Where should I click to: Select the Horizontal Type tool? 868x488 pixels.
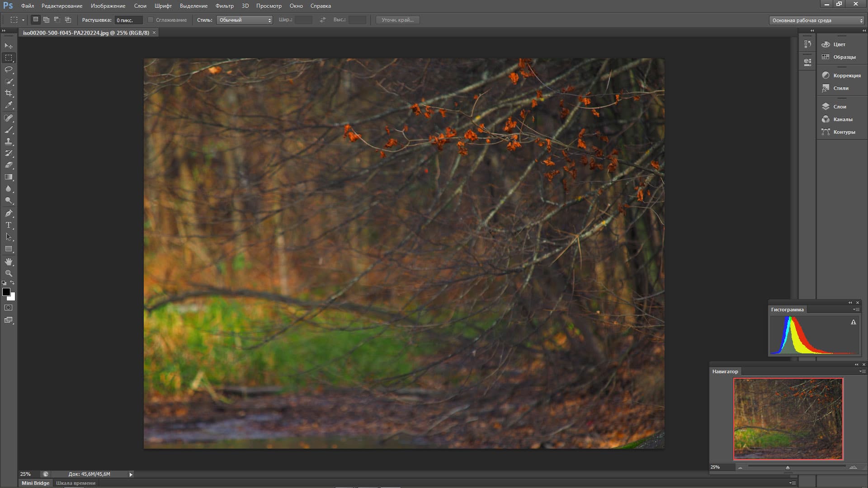tap(9, 225)
